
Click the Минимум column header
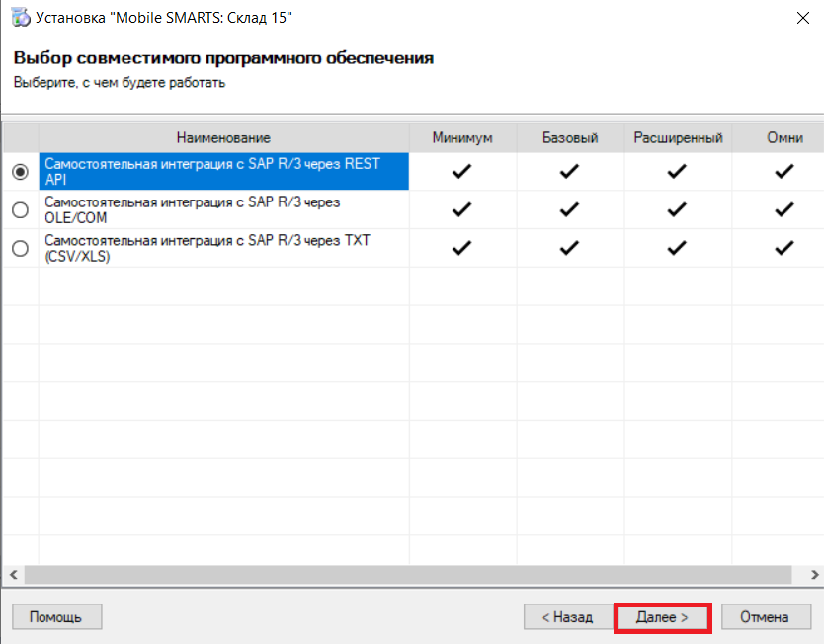tap(462, 137)
